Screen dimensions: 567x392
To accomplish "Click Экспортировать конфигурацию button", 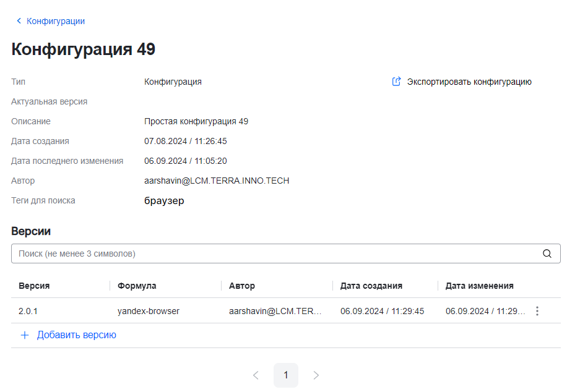I will 469,82.
